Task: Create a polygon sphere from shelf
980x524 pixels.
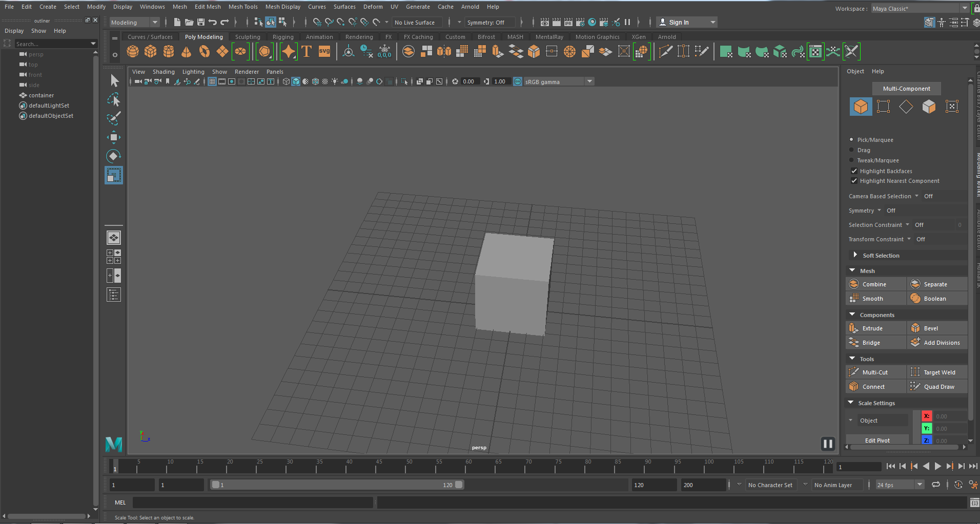Action: pos(133,51)
